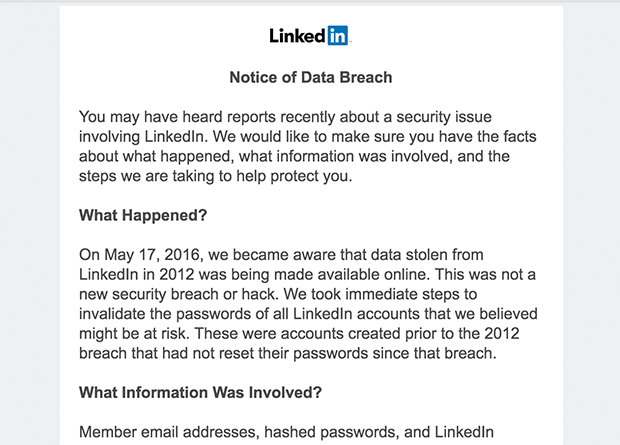This screenshot has height=445, width=620.
Task: Click line starting "You may have heard reports"
Action: tap(285, 117)
